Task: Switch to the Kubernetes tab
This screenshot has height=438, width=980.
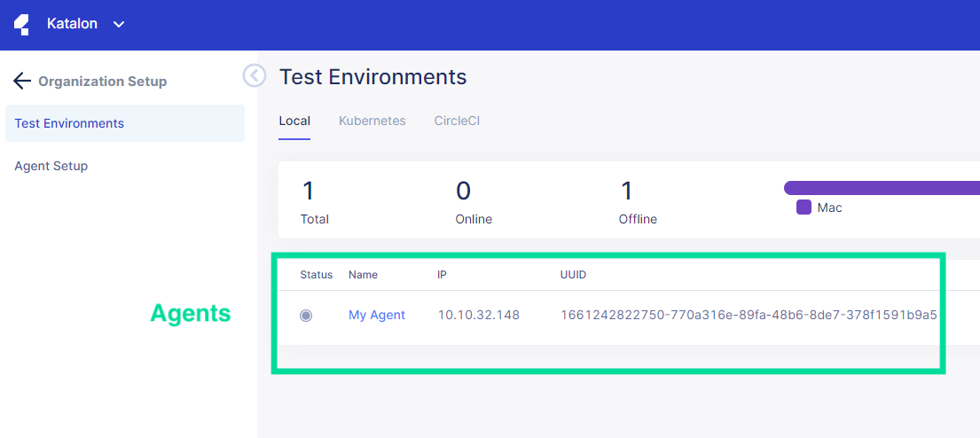Action: click(372, 121)
